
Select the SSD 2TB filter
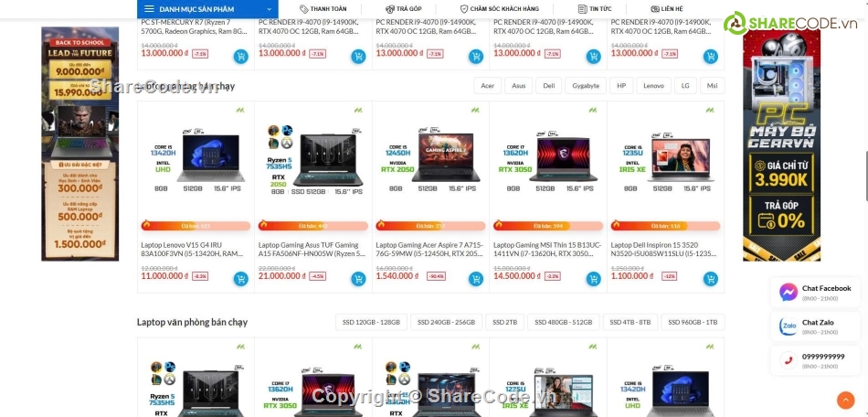[x=505, y=322]
